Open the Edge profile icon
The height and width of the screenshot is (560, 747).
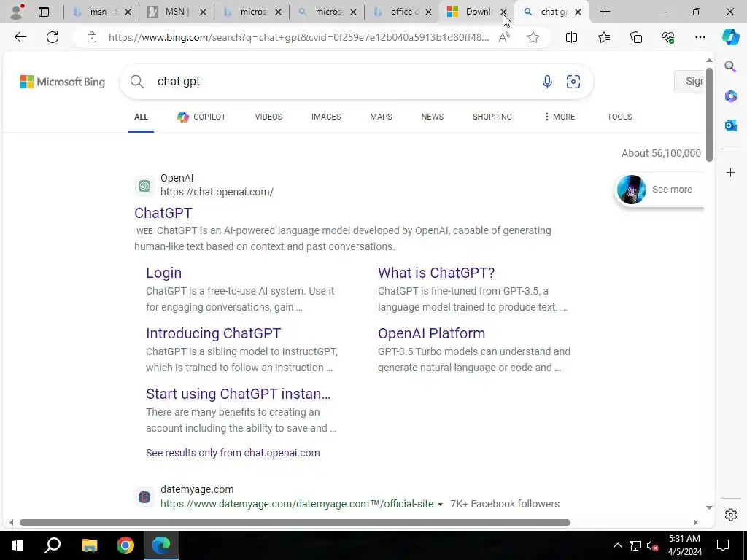coord(17,12)
